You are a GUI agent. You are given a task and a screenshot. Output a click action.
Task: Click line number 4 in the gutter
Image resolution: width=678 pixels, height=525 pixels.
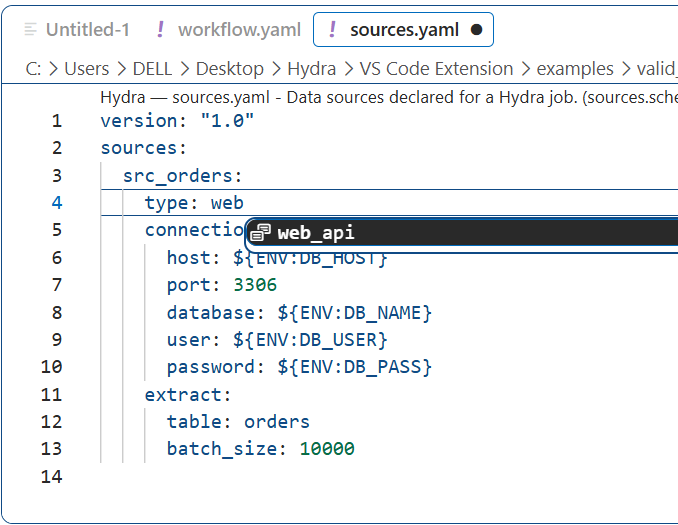pyautogui.click(x=57, y=202)
